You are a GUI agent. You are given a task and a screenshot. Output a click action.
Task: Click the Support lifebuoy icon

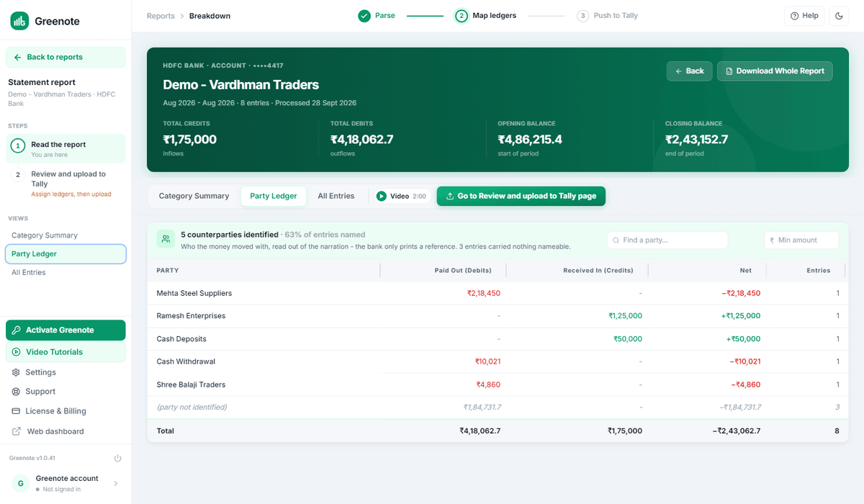point(17,392)
